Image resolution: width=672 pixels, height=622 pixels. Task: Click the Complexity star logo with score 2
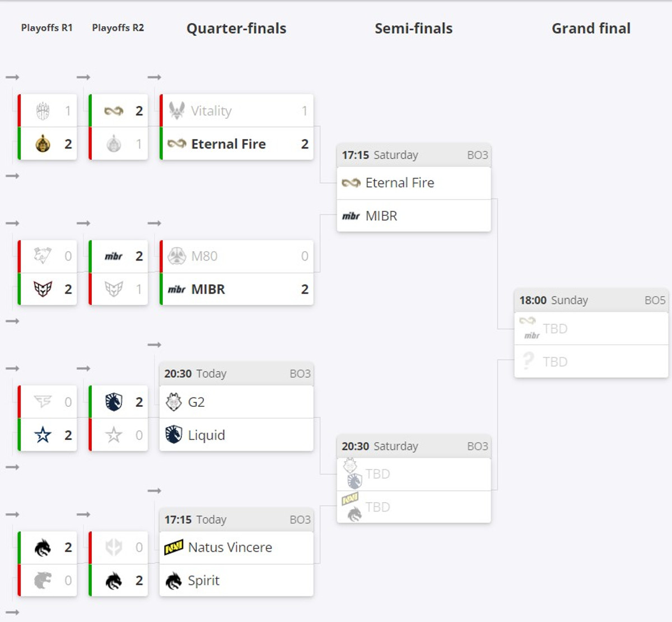click(x=43, y=435)
